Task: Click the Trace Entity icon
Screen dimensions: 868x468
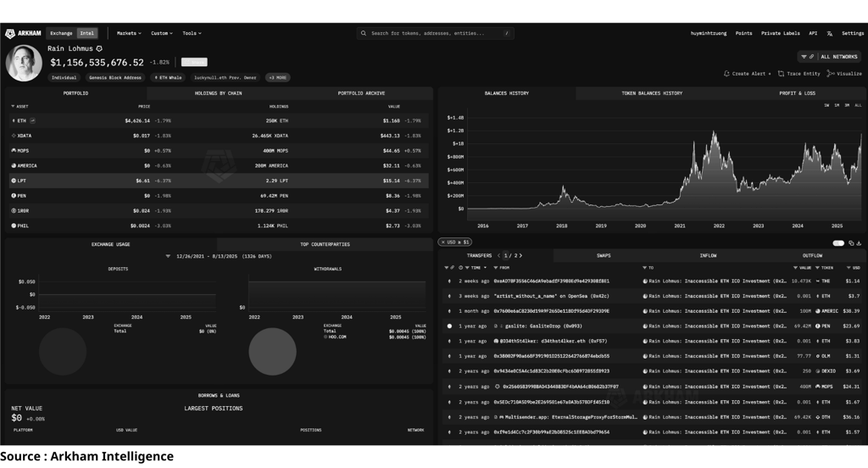Action: 781,74
